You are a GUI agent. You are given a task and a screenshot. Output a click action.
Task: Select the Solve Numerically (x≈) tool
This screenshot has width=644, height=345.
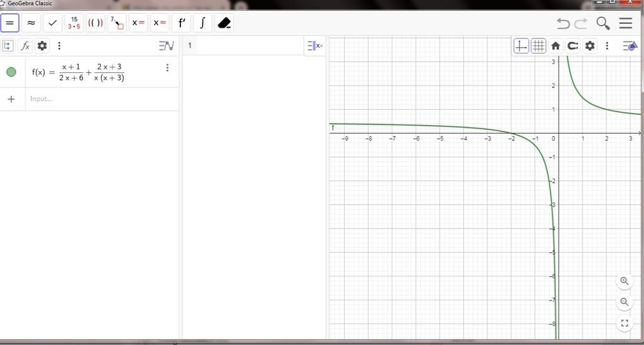click(x=160, y=23)
